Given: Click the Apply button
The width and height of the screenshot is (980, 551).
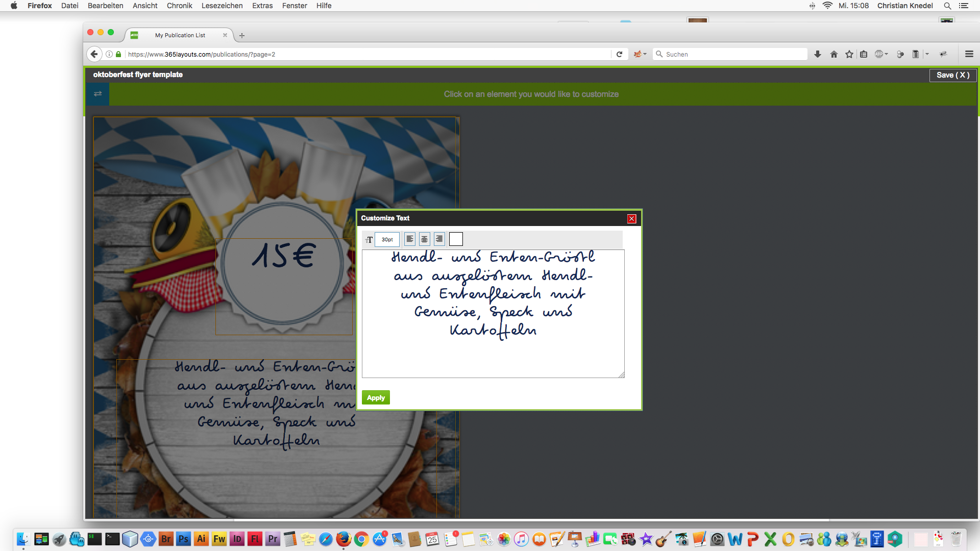Looking at the screenshot, I should point(375,397).
